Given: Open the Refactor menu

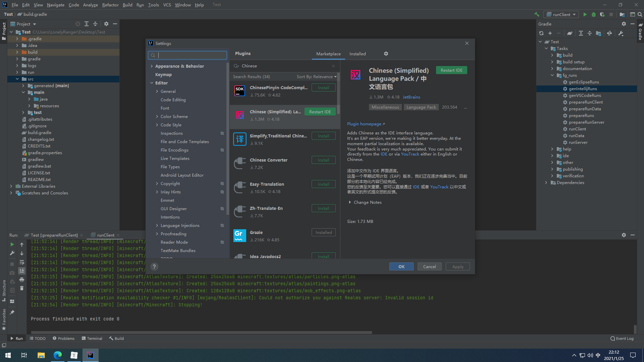Looking at the screenshot, I should coord(110,5).
